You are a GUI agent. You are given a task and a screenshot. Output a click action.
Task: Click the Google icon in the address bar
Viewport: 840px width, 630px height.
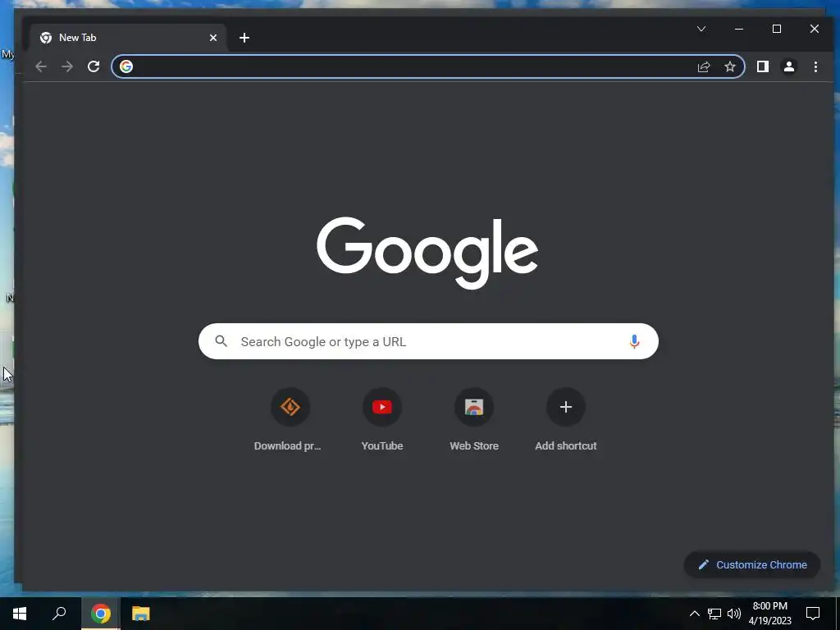[x=126, y=66]
